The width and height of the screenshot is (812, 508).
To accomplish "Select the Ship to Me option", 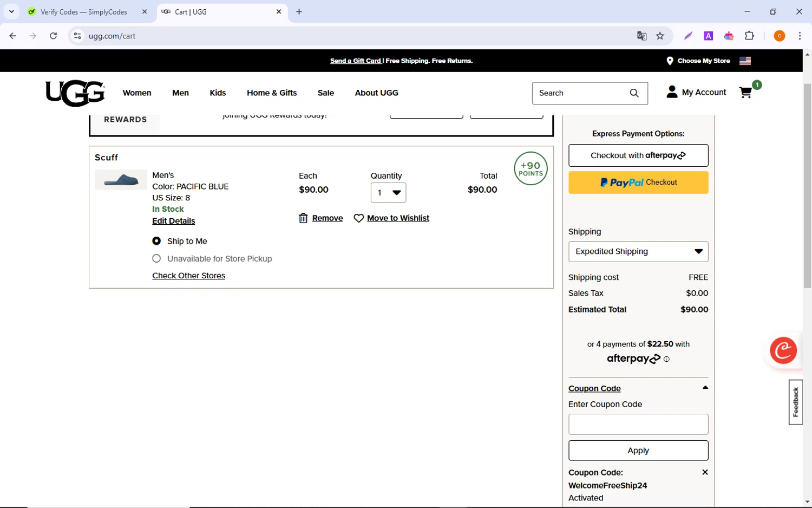I will [156, 241].
